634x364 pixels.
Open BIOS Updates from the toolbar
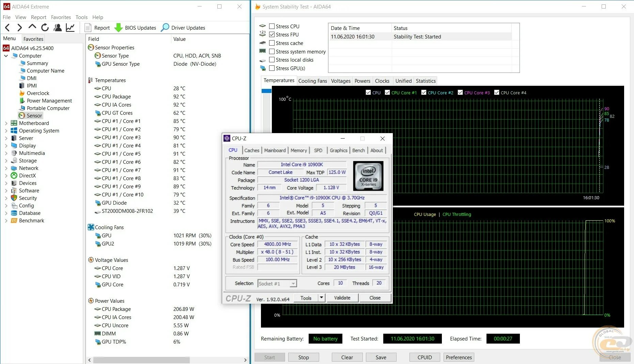click(x=136, y=28)
